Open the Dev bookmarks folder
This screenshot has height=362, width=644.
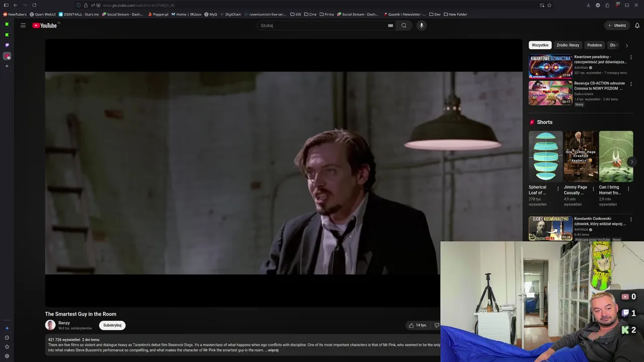(435, 14)
